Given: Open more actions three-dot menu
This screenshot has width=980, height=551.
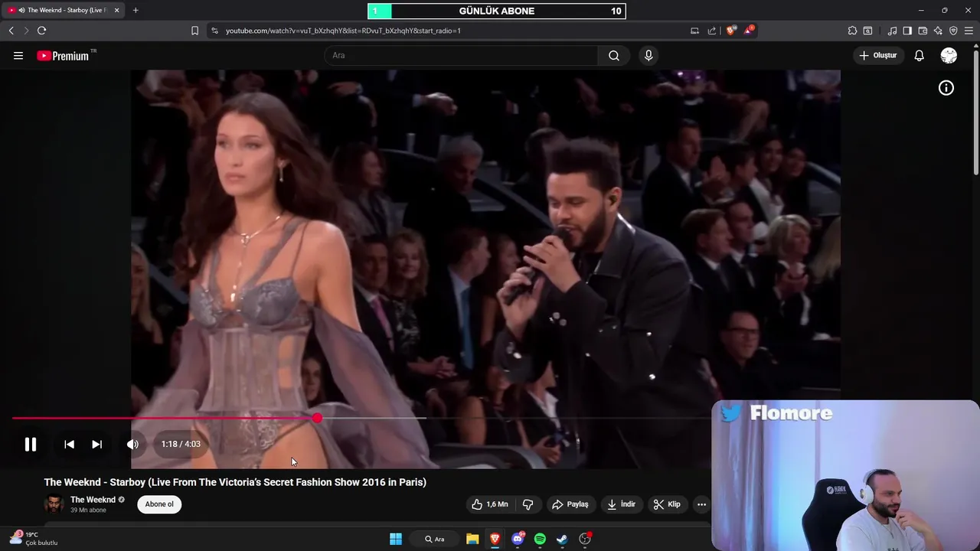Looking at the screenshot, I should (701, 504).
